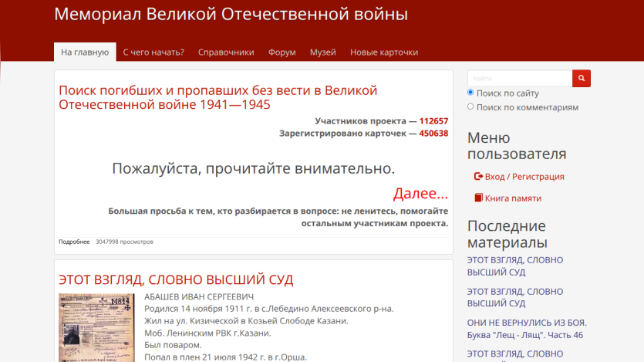
Task: Click the red Далее... link
Action: [420, 193]
